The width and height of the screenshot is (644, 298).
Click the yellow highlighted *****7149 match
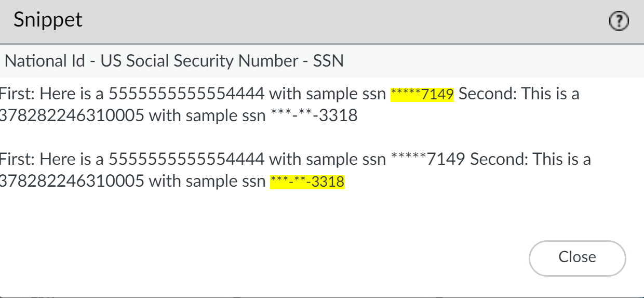coord(422,95)
